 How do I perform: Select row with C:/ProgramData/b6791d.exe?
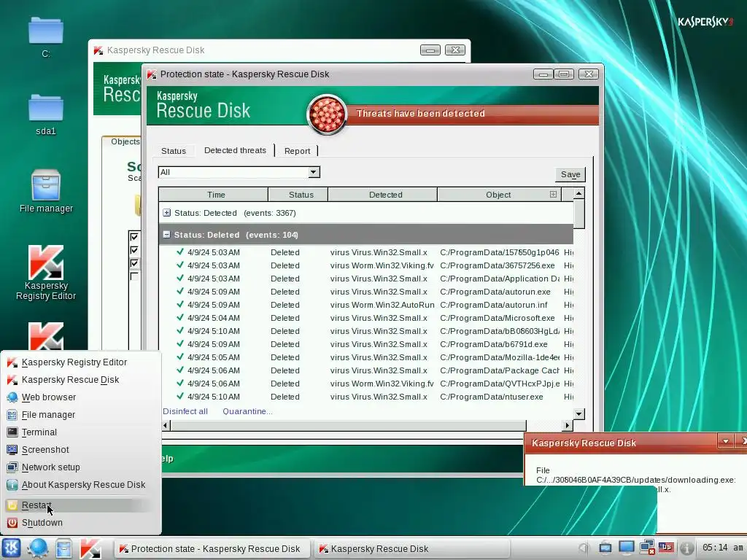pos(366,344)
